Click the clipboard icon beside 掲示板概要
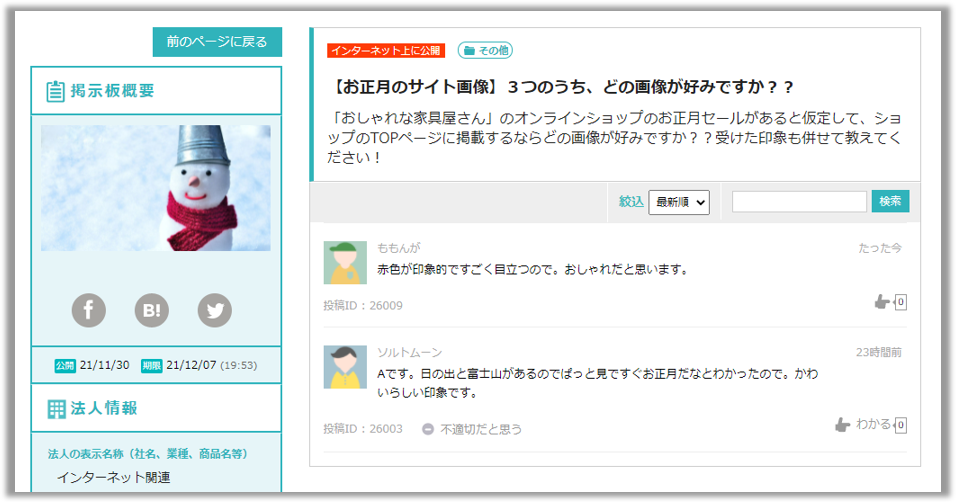Image resolution: width=957 pixels, height=502 pixels. [x=55, y=91]
